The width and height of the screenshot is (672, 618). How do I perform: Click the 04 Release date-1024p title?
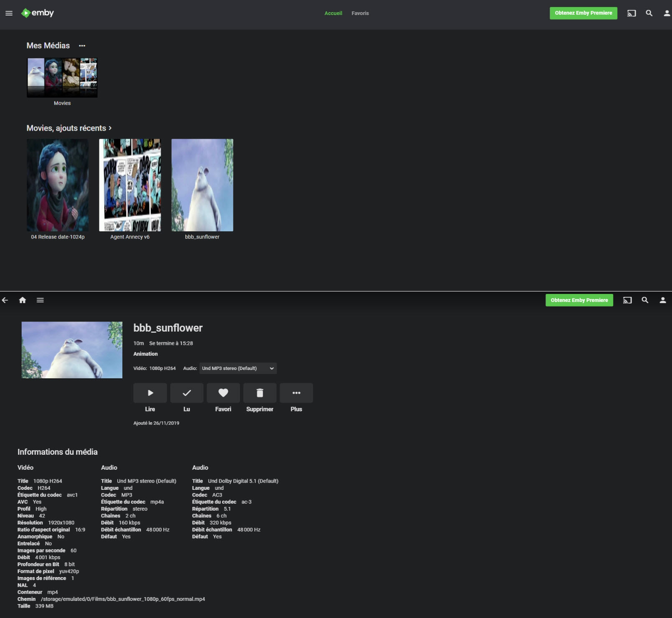click(58, 237)
